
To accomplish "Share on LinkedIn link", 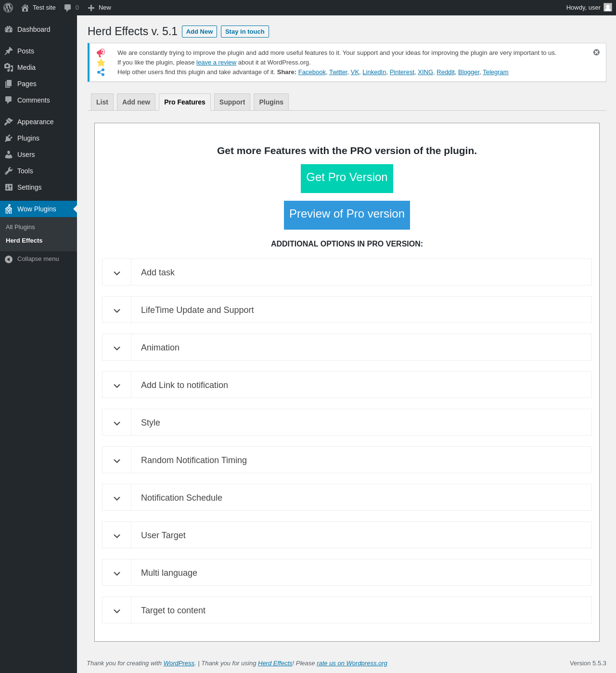I will pyautogui.click(x=374, y=72).
